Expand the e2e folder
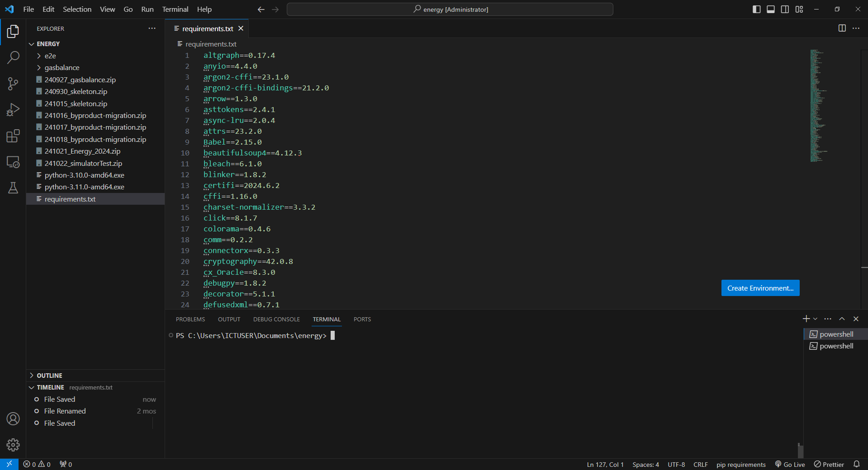Image resolution: width=868 pixels, height=470 pixels. click(95, 56)
